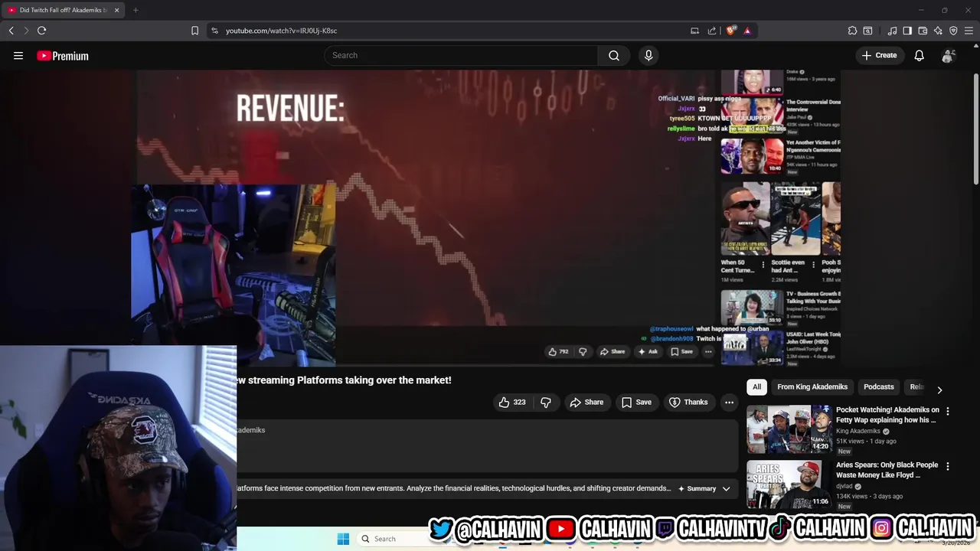Open the 'Pocket Watching! Akademiks' video thumbnail

789,429
